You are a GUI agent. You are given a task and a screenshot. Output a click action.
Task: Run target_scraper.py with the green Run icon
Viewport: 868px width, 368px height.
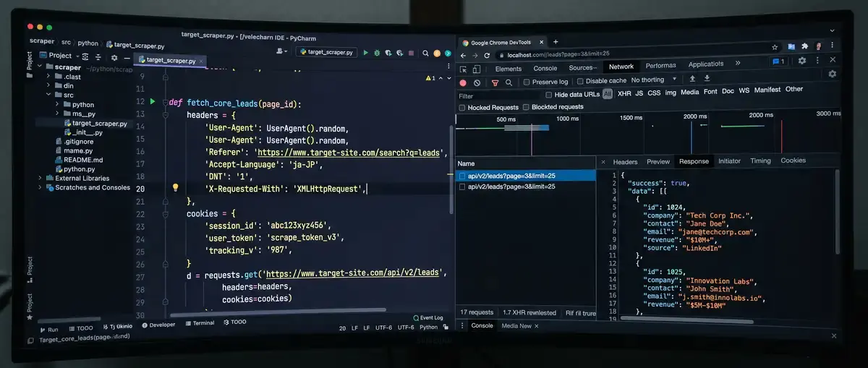click(x=366, y=53)
